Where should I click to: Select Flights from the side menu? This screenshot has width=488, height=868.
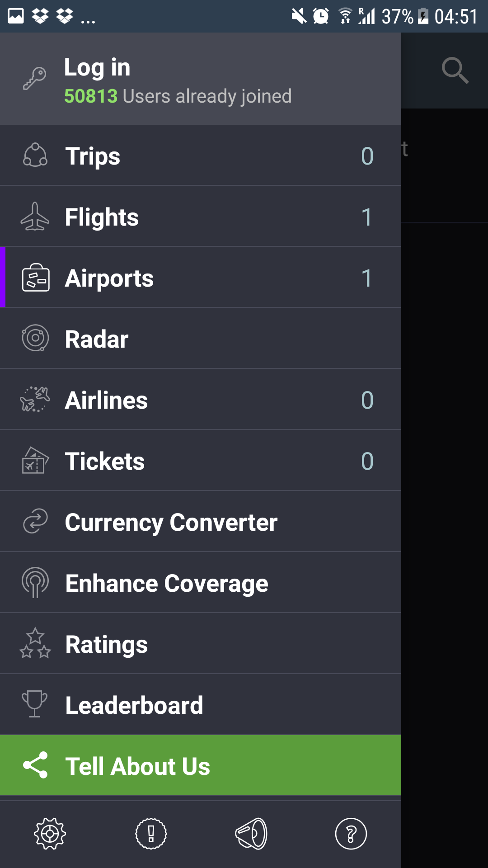point(102,217)
